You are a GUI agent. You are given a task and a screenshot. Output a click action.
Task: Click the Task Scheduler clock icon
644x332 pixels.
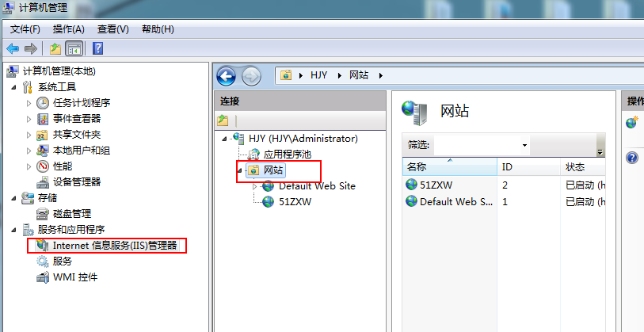[x=43, y=103]
